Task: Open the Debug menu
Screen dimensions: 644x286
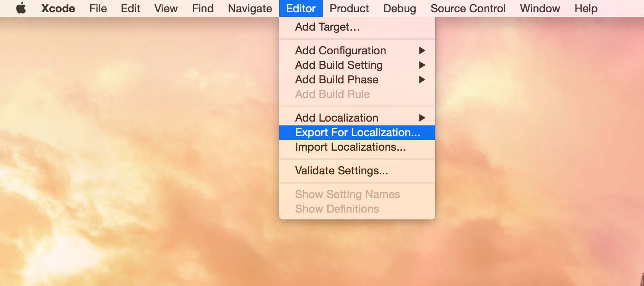Action: (x=400, y=8)
